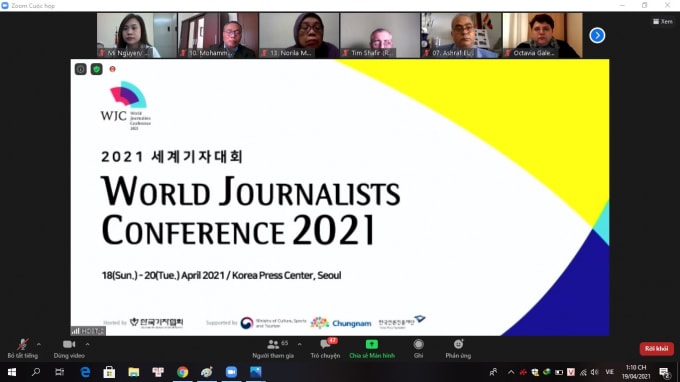Open Photos app in taskbar
This screenshot has width=680, height=382.
point(256,372)
